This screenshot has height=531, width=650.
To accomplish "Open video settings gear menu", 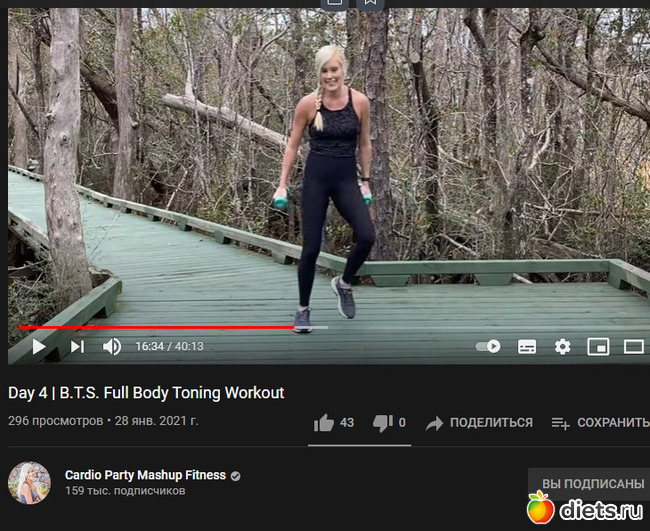I will click(x=563, y=347).
